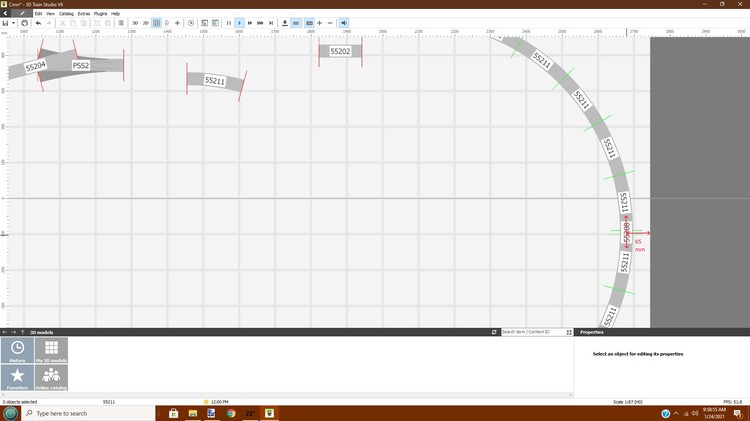750x421 pixels.
Task: Click the 12:00 PM time status entry
Action: [x=216, y=402]
